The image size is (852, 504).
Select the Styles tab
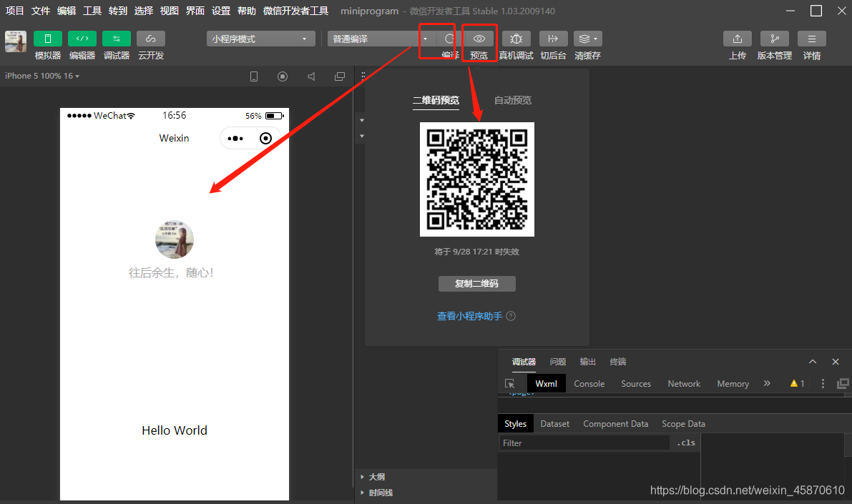click(x=515, y=424)
